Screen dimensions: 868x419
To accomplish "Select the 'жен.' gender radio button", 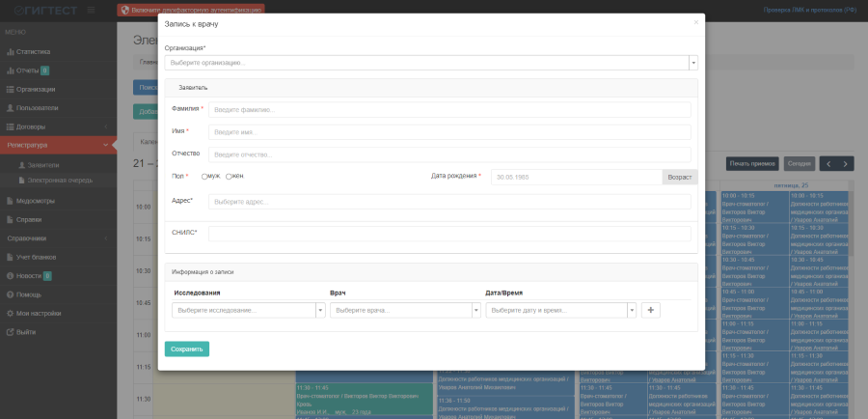I will [x=229, y=177].
